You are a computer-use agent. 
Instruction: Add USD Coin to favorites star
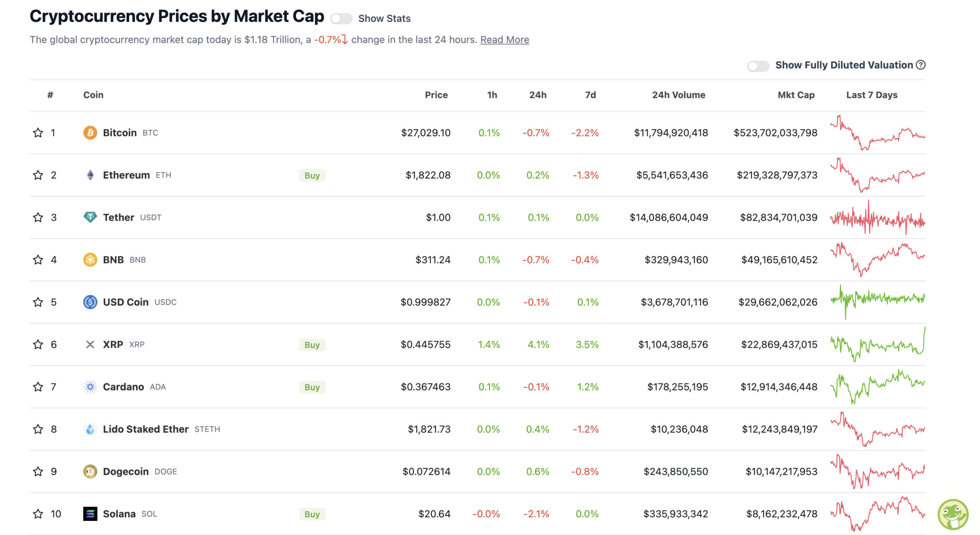[x=38, y=302]
